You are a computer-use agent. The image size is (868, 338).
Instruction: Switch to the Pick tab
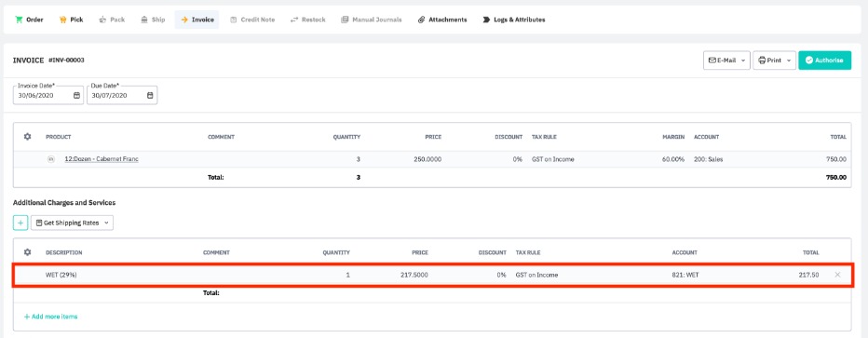tap(71, 20)
